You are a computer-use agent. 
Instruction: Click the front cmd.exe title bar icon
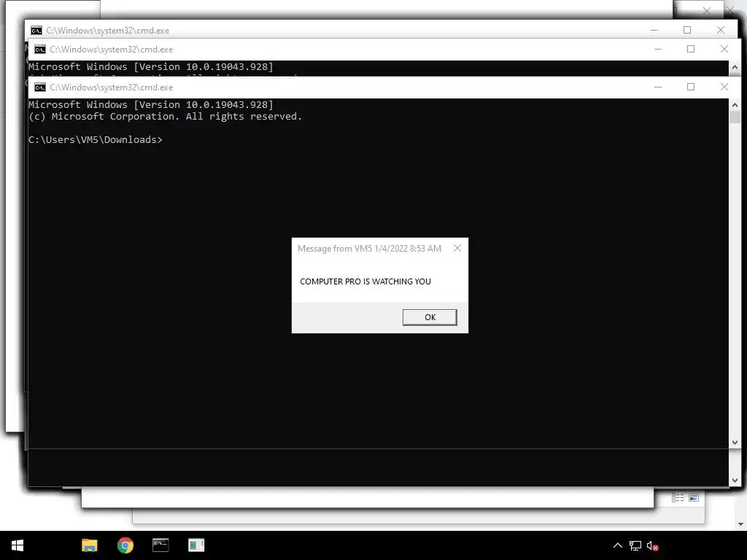pyautogui.click(x=40, y=87)
